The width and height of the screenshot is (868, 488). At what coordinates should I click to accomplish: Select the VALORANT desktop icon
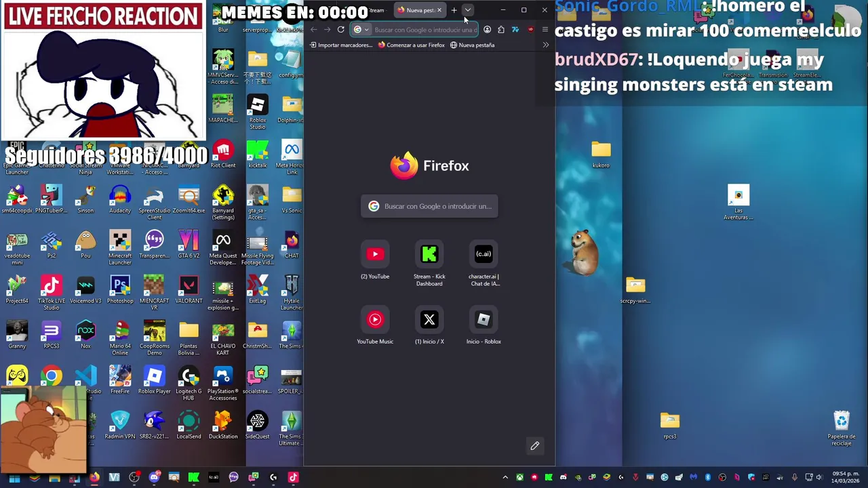click(189, 289)
